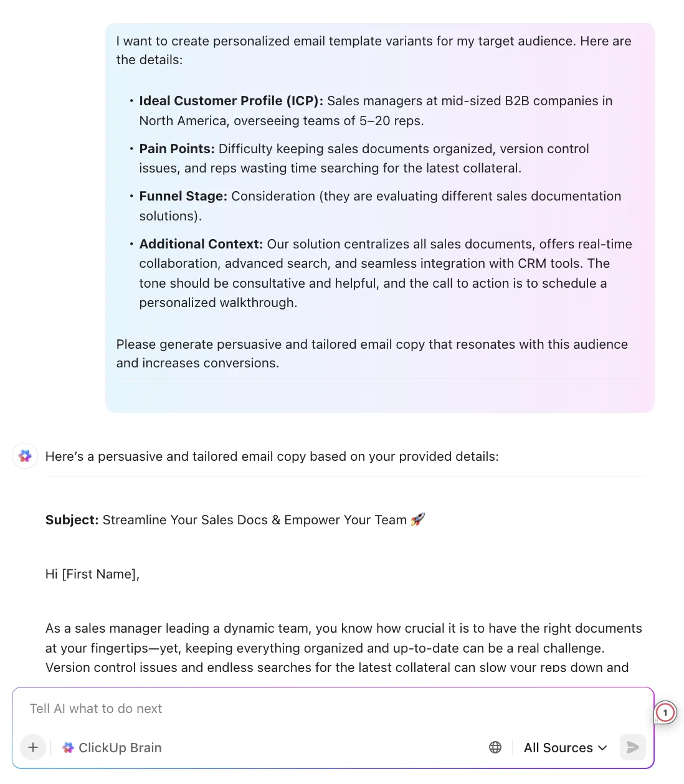Viewport: 684px width, 784px height.
Task: Click the rocket emoji in the subject line
Action: (417, 519)
